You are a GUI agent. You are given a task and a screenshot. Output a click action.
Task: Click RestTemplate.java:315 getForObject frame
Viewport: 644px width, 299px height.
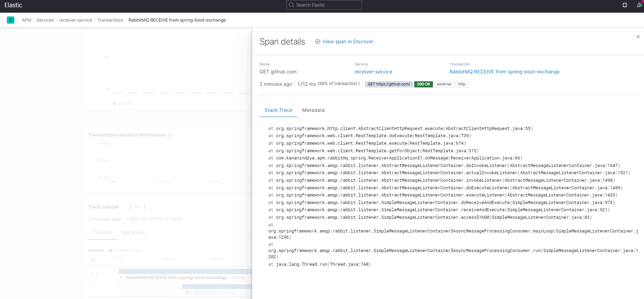tap(373, 151)
